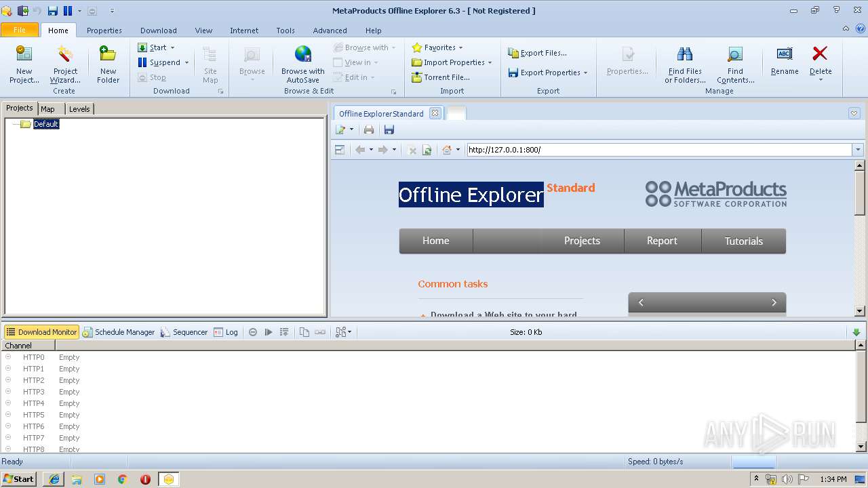Click the Save icon in quick access toolbar

(x=53, y=11)
